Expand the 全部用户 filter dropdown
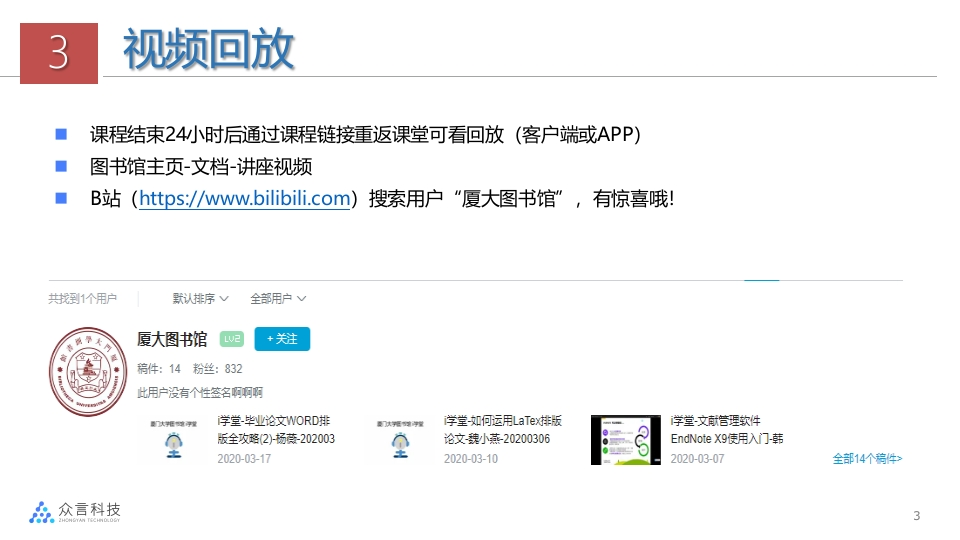Screen dimensions: 960x540 pyautogui.click(x=277, y=299)
